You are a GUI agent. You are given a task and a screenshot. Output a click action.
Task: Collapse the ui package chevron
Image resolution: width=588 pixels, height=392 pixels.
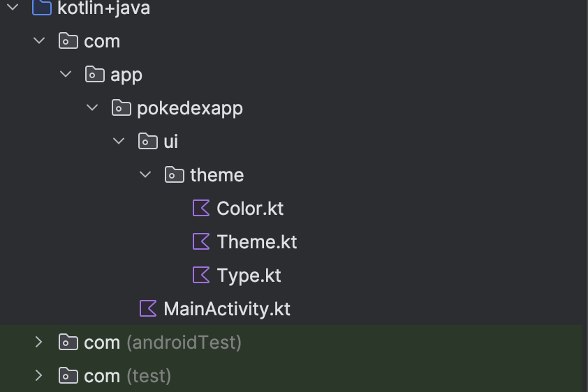click(x=119, y=141)
